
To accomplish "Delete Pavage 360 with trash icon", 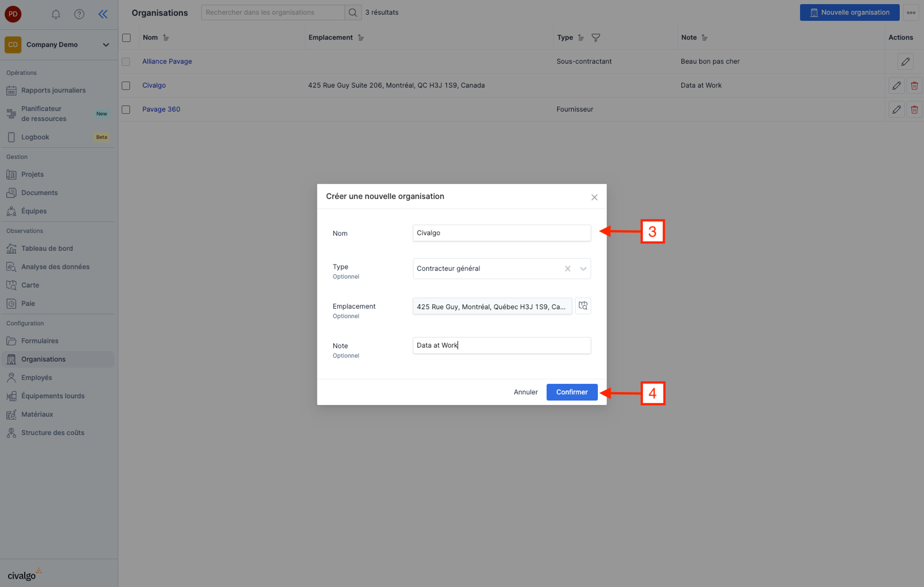I will [914, 109].
